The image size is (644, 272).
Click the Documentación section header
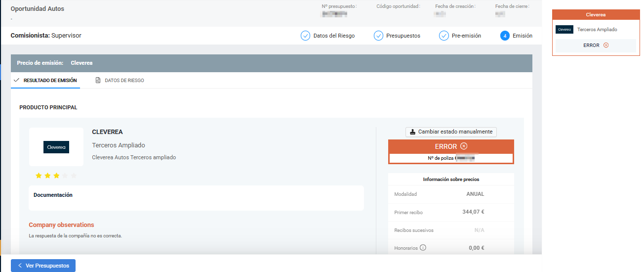point(53,195)
